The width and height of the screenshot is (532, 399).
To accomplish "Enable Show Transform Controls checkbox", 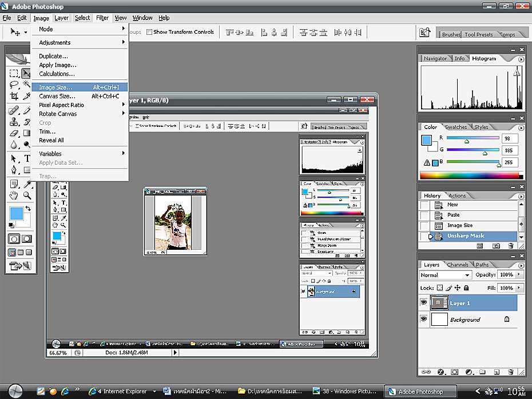I will [149, 32].
